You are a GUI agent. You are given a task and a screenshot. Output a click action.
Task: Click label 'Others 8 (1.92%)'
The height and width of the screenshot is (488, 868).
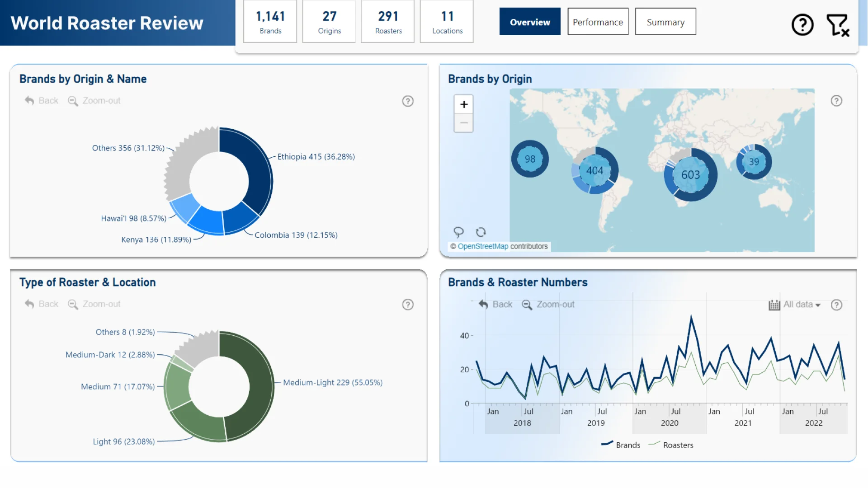coord(125,332)
